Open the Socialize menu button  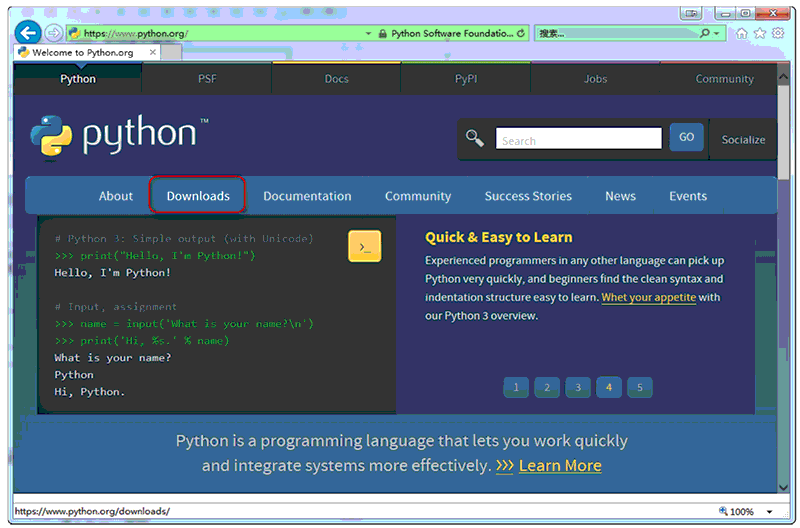pos(743,139)
